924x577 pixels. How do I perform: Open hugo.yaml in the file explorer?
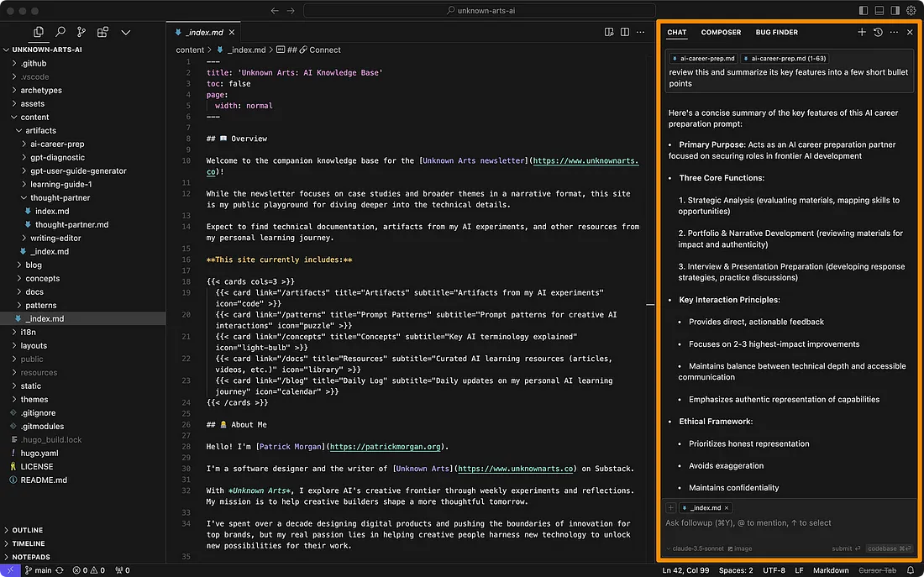39,453
